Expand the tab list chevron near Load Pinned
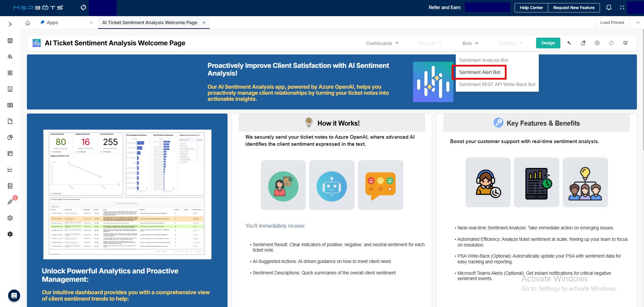Image resolution: width=644 pixels, height=307 pixels. [638, 23]
